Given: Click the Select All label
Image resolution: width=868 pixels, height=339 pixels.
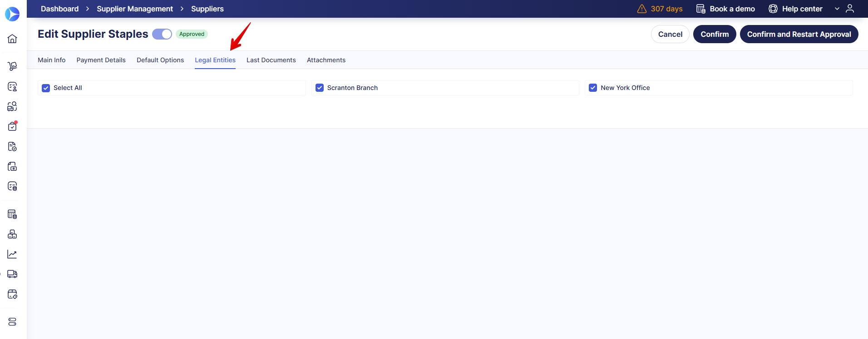Looking at the screenshot, I should click(x=68, y=88).
